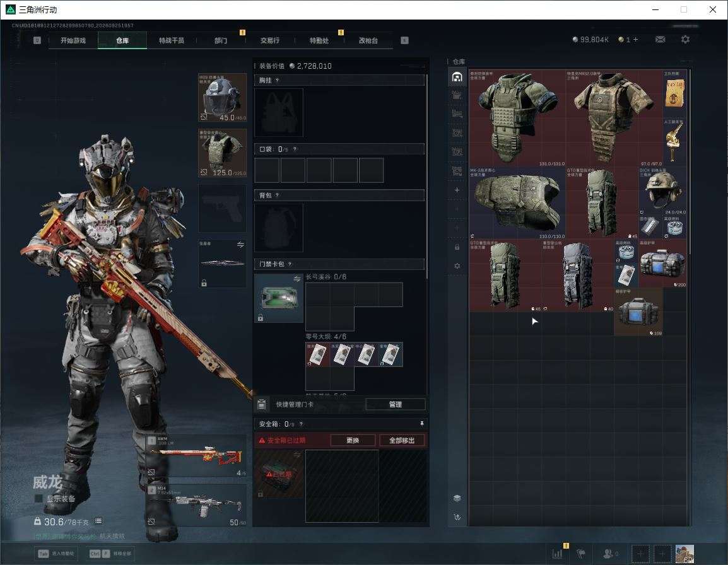Select the 仓库 tab
Image resolution: width=728 pixels, height=565 pixels.
[122, 40]
